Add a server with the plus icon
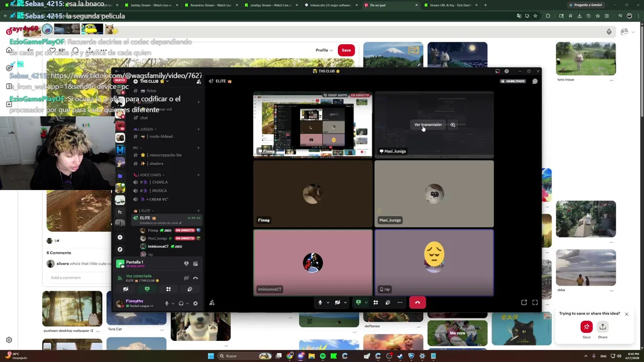 click(x=120, y=237)
